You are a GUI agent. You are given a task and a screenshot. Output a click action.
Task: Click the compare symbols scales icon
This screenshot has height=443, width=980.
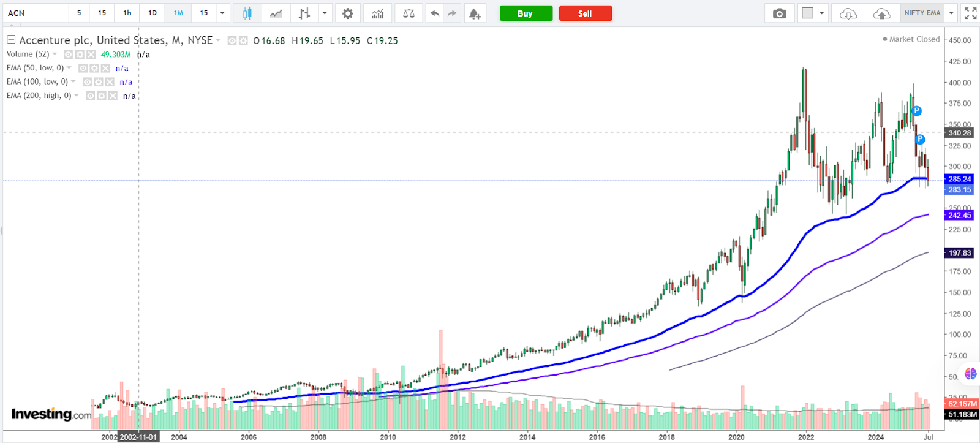point(409,13)
